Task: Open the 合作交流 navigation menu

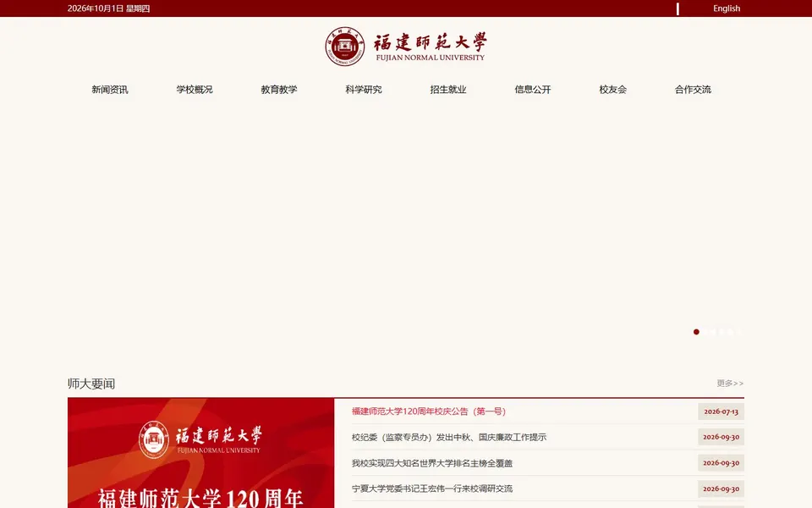Action: [693, 90]
